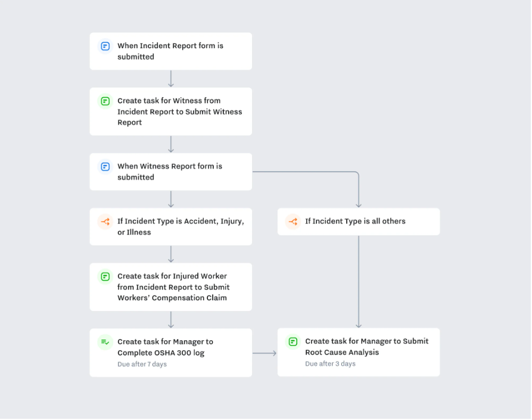
Task: Open the Complete OSHA 300 log task card
Action: (170, 353)
